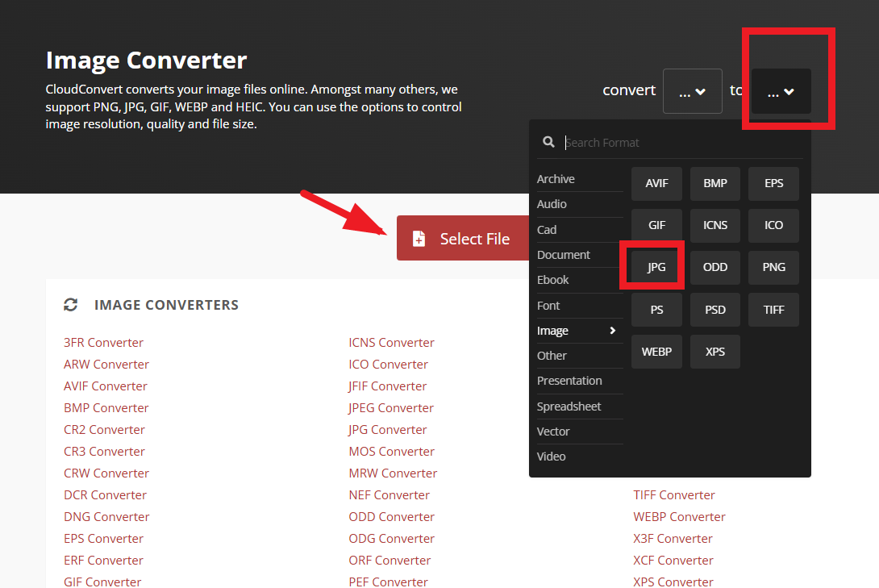
Task: Choose ICNS format button
Action: 715,225
